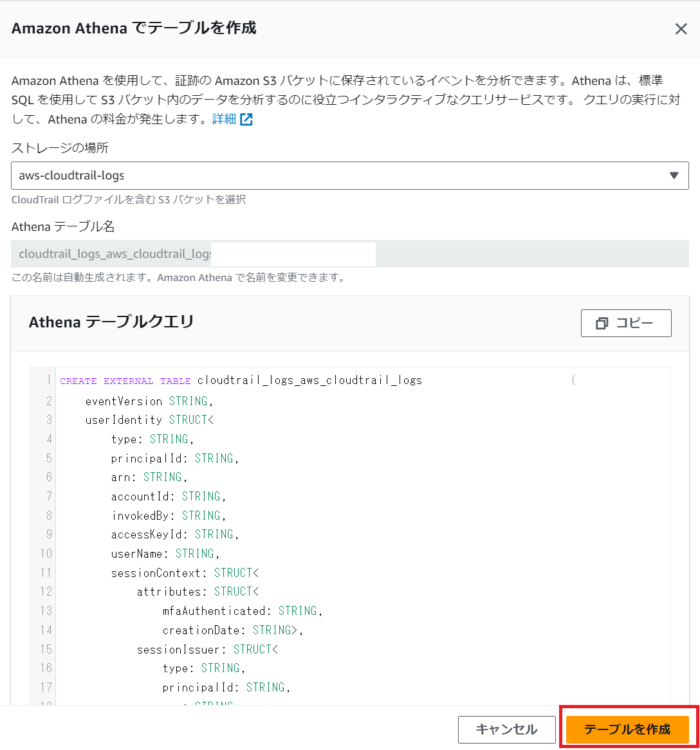This screenshot has height=750, width=700.
Task: Click dropdown arrow in storage location field
Action: [674, 176]
